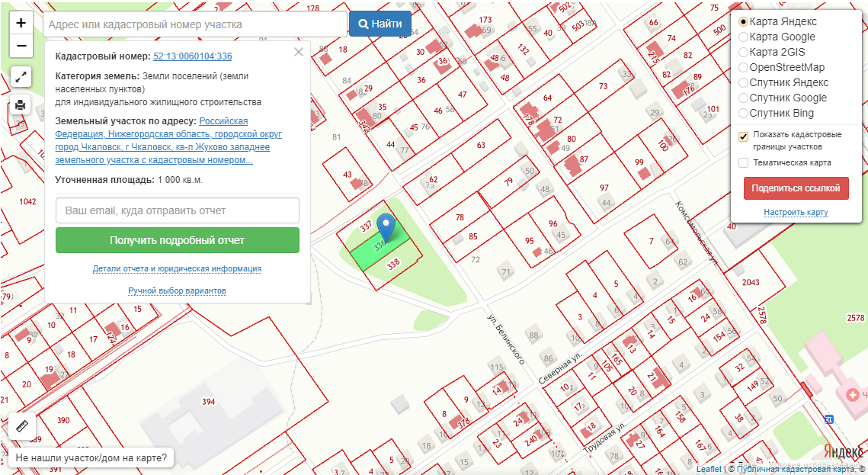This screenshot has height=475, width=868.
Task: Click Комсомольская ул. street label
Action: click(x=696, y=233)
